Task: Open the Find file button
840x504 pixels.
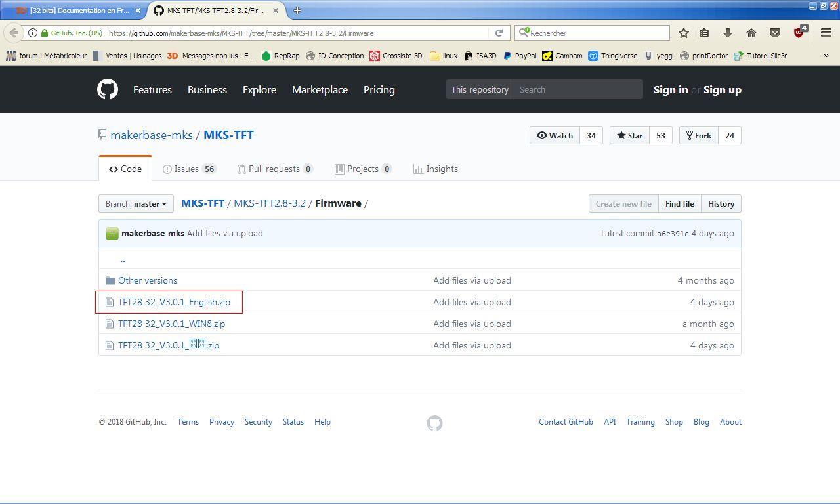Action: coord(680,203)
